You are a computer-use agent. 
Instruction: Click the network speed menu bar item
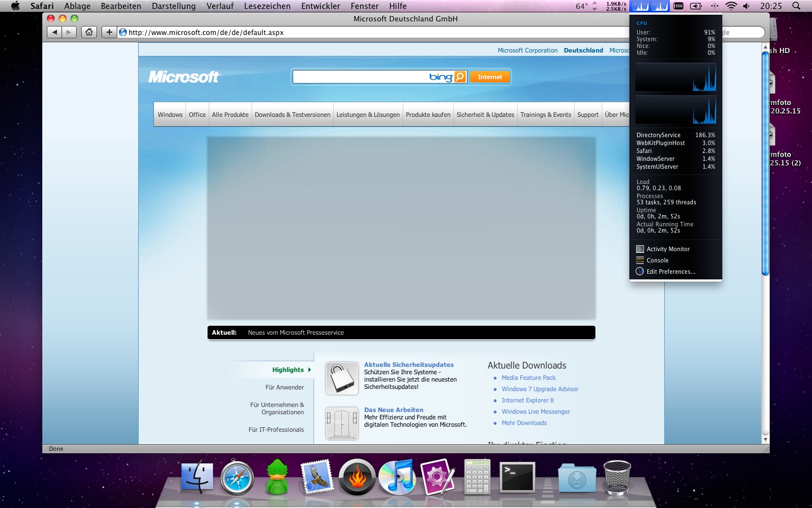[x=616, y=6]
